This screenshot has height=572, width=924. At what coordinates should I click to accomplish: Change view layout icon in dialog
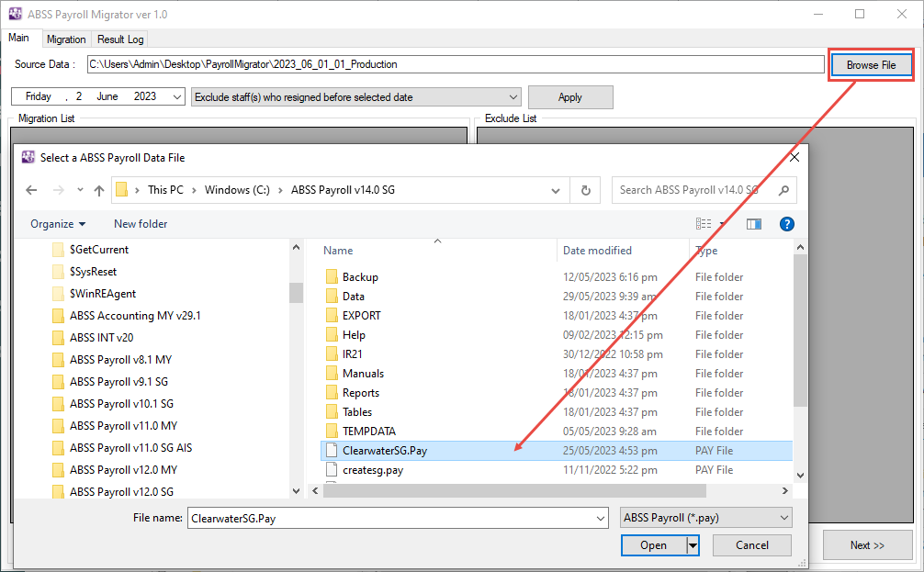[704, 224]
